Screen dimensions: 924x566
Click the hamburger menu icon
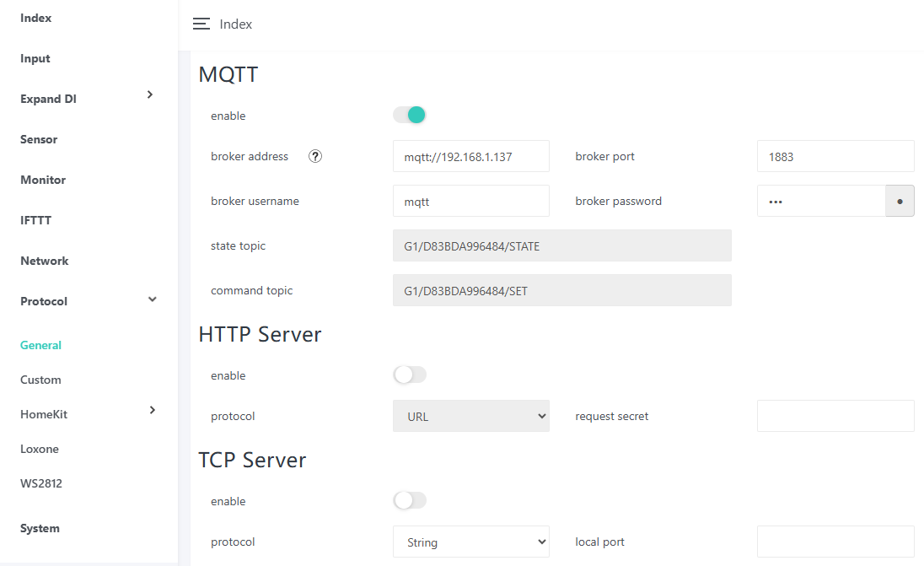point(201,24)
